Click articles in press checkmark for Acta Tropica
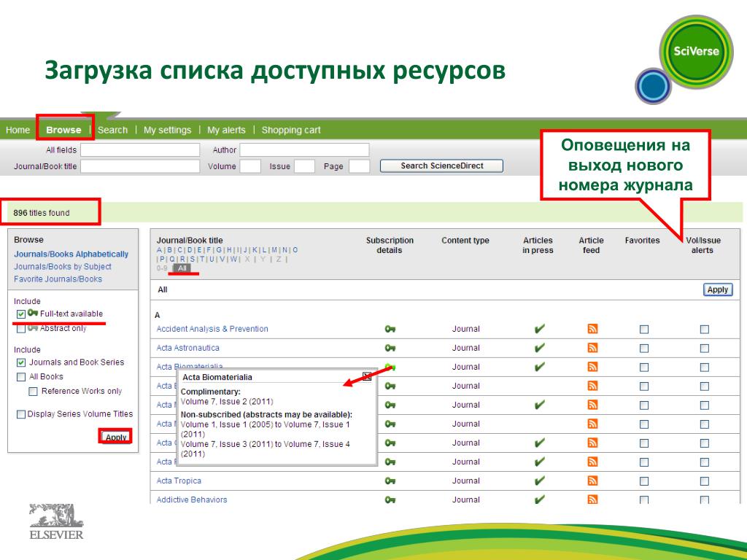This screenshot has width=747, height=560. point(539,481)
